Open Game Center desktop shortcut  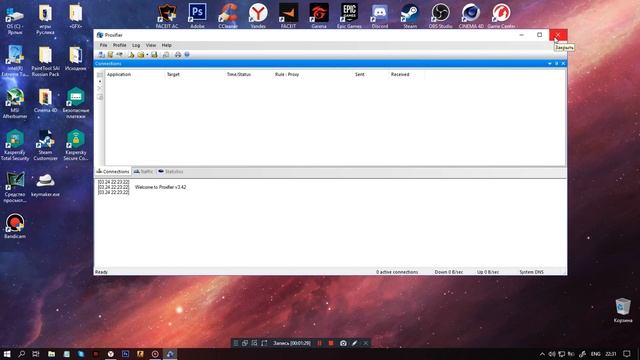tap(501, 16)
